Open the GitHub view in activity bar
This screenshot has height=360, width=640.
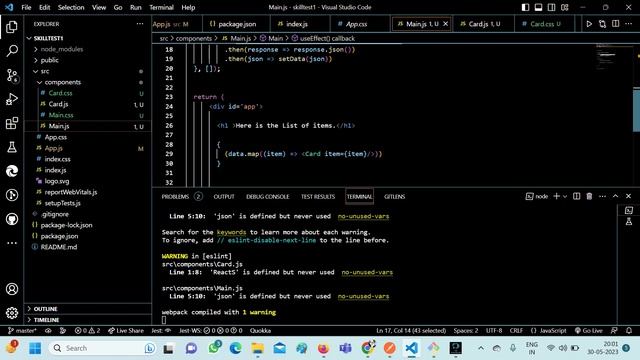12,219
